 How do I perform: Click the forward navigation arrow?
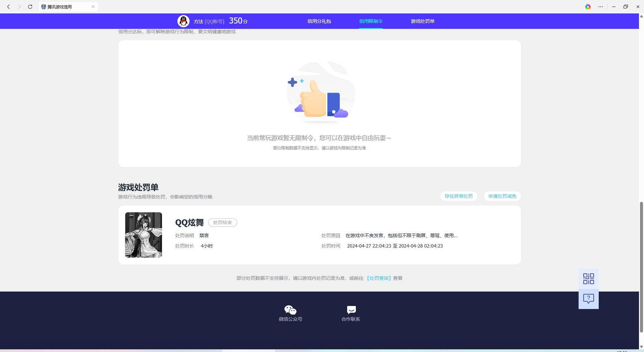tap(19, 6)
